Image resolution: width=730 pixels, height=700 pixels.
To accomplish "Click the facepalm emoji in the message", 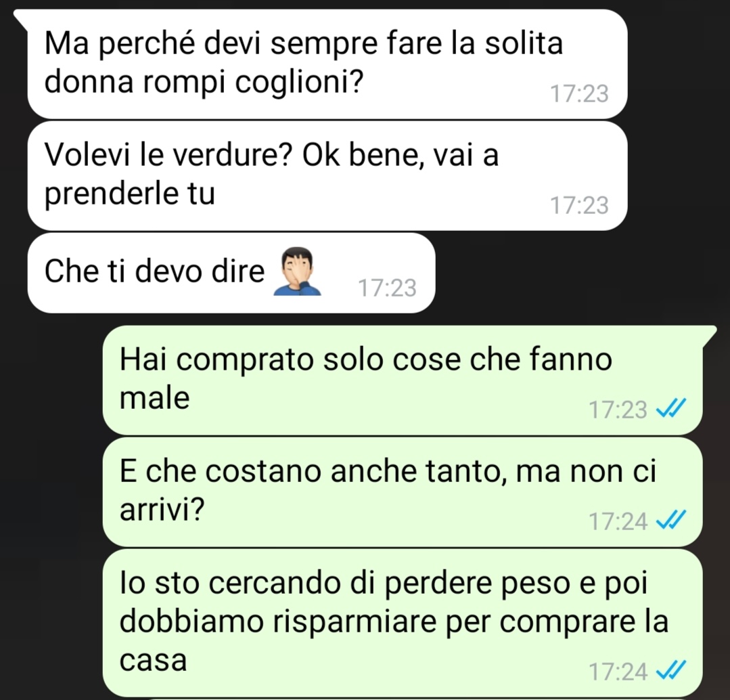I will [x=297, y=271].
